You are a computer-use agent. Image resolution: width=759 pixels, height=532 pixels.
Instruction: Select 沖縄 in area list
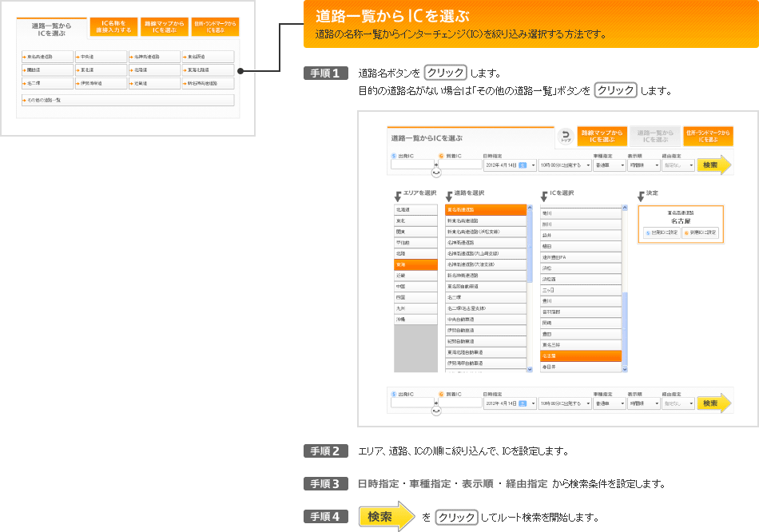point(415,319)
